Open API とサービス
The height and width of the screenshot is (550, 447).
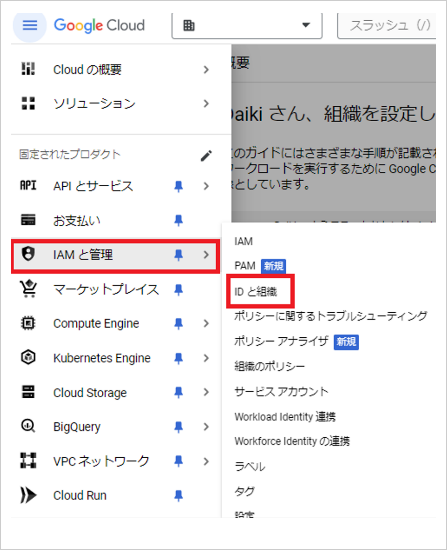point(93,186)
